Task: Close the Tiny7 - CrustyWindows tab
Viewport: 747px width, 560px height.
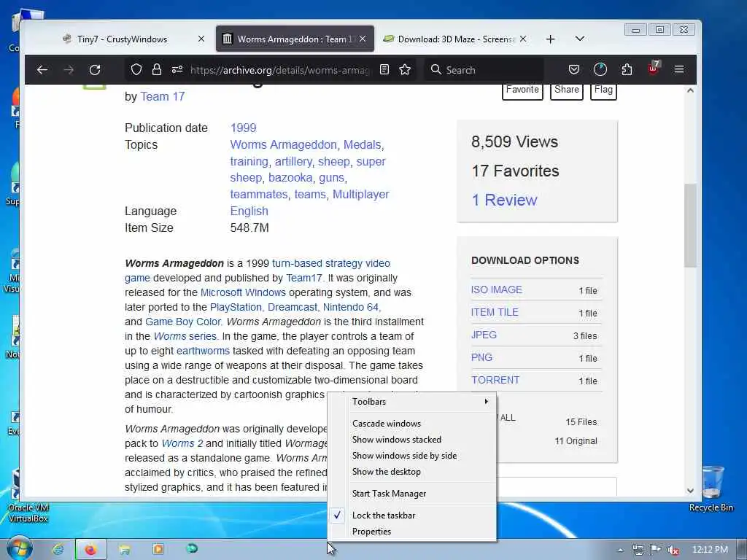Action: click(x=201, y=39)
